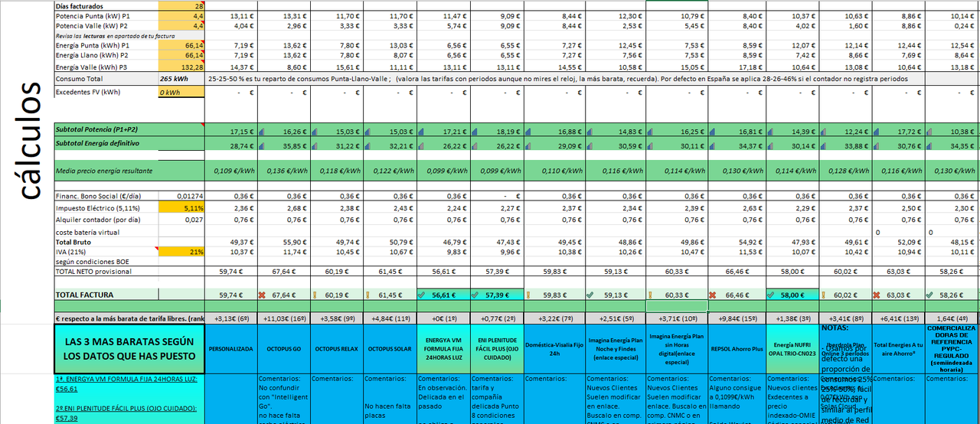Click the 'LAS 3 MAS BARATAS' heading cell
This screenshot has width=980, height=424.
click(x=129, y=347)
